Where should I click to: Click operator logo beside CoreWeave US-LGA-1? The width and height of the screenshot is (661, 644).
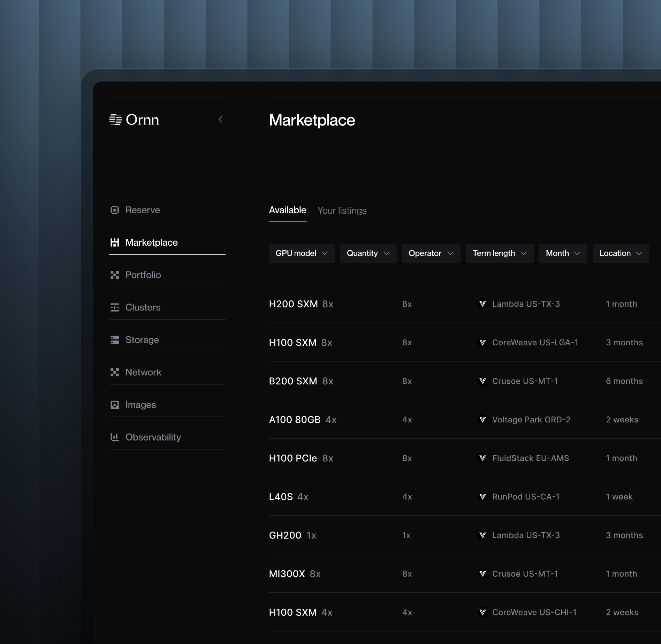tap(483, 343)
